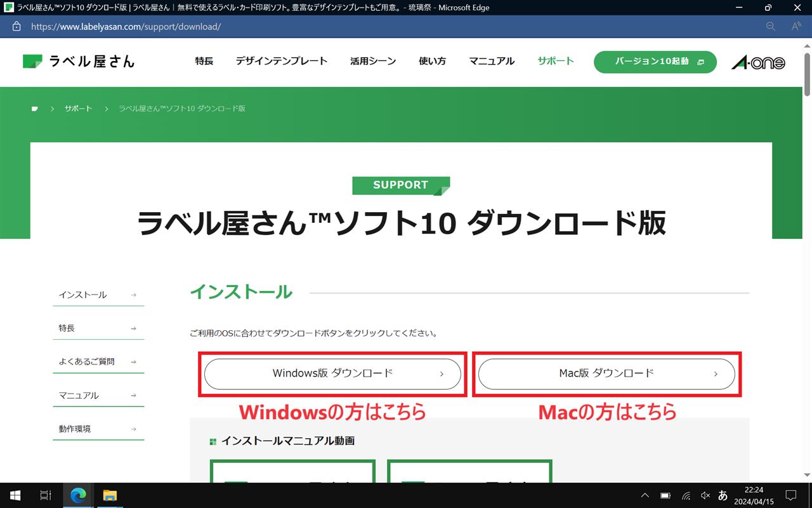Open the home icon in breadcrumb
This screenshot has width=812, height=508.
pos(35,109)
